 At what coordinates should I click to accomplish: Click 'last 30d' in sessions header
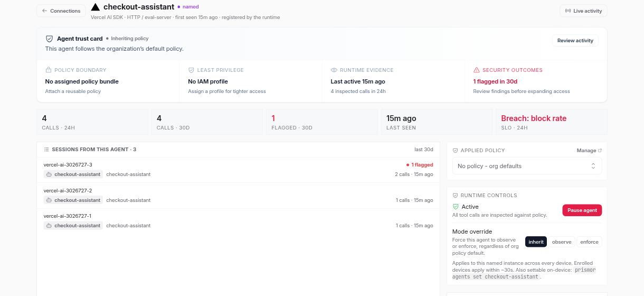[424, 150]
